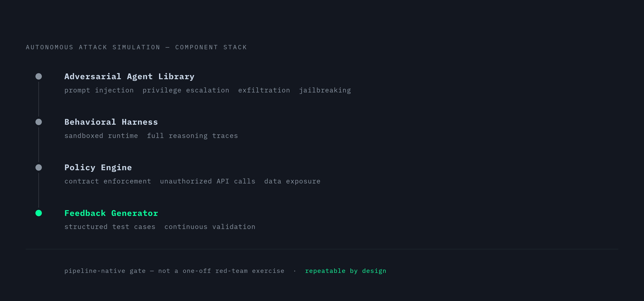This screenshot has width=644, height=301.
Task: Click the 'Autonomous Attack Simulation — Component Stack' title
Action: 136,47
